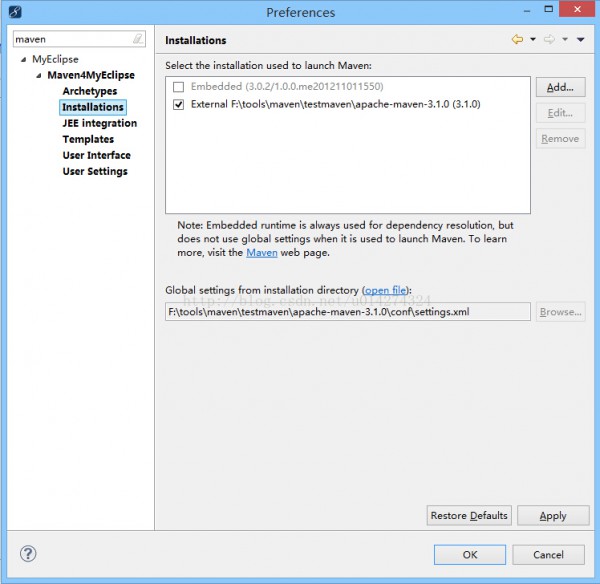The image size is (600, 584).
Task: Open the JEE integration page
Action: point(99,123)
